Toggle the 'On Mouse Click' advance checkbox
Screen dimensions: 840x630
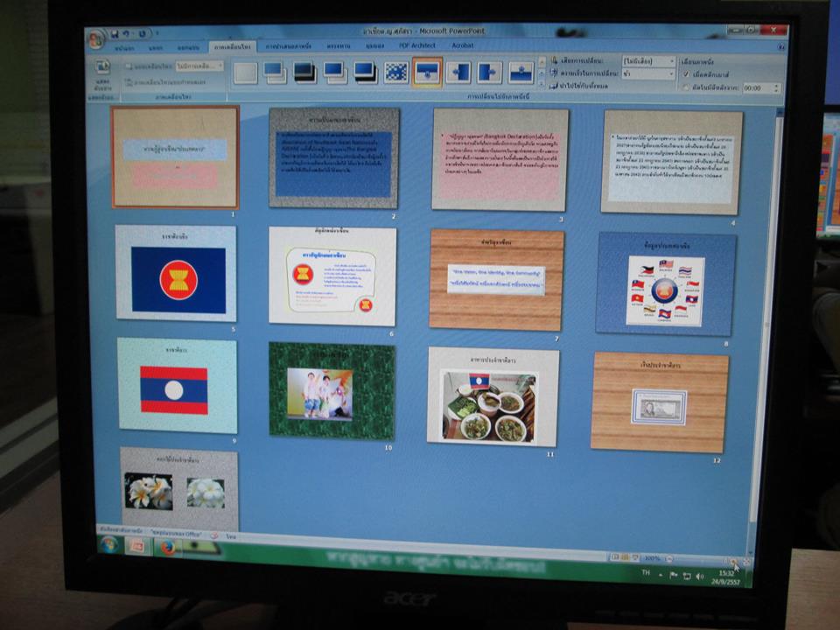pyautogui.click(x=685, y=75)
